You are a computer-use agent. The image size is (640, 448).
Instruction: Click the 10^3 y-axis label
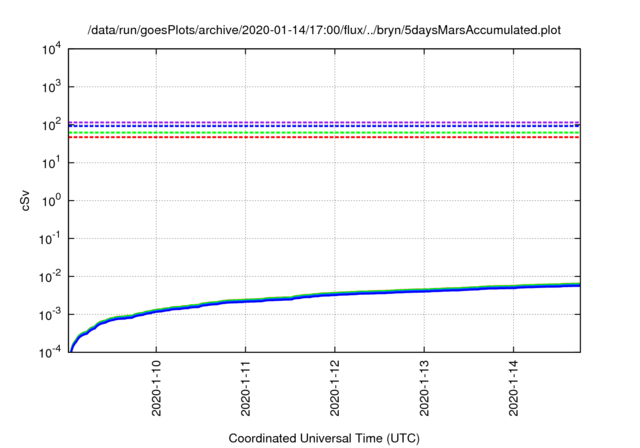pos(51,87)
